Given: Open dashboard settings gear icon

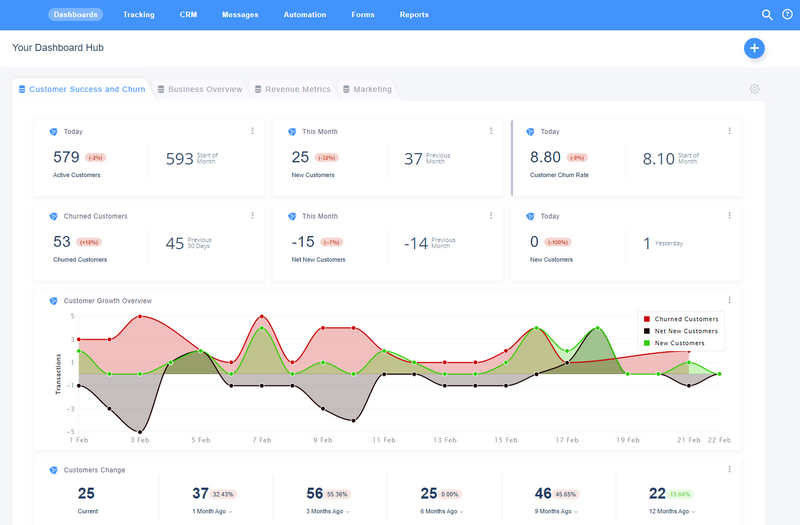Looking at the screenshot, I should click(x=755, y=89).
